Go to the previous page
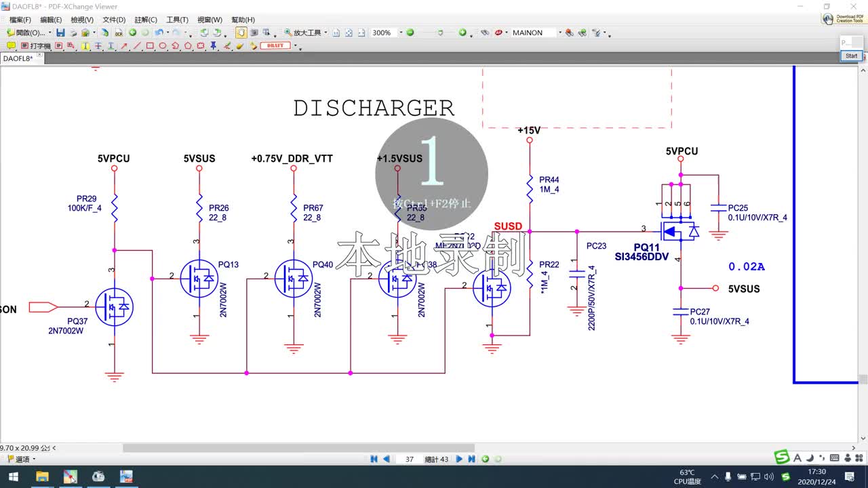 pyautogui.click(x=386, y=459)
